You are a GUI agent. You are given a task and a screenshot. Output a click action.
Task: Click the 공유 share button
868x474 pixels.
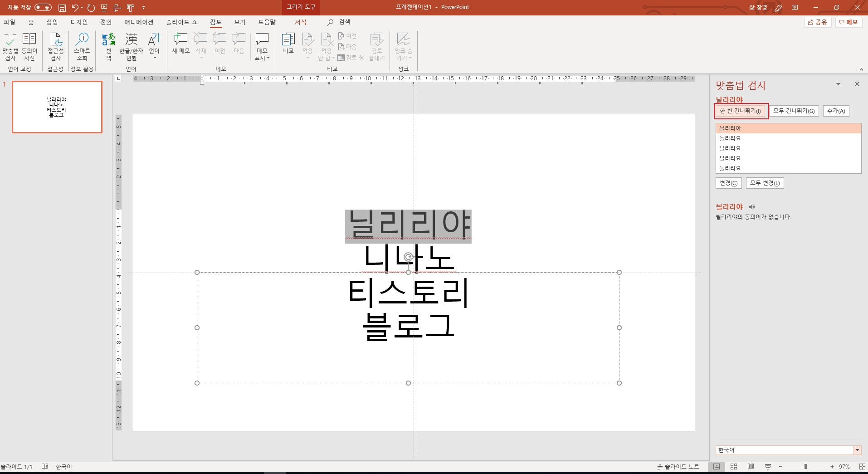click(x=818, y=22)
